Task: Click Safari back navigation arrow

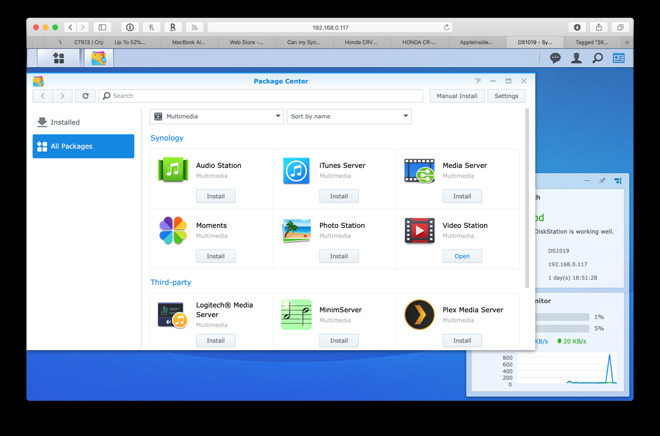Action: click(70, 27)
